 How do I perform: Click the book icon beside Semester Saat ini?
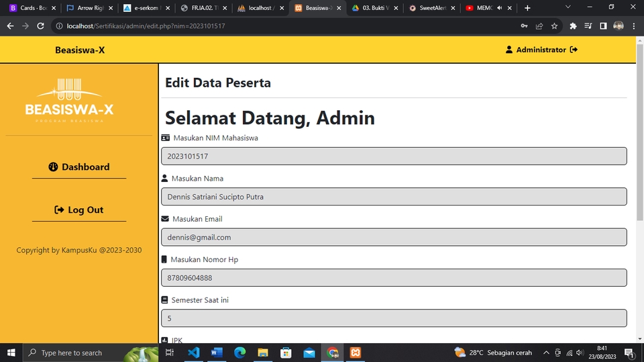point(165,300)
